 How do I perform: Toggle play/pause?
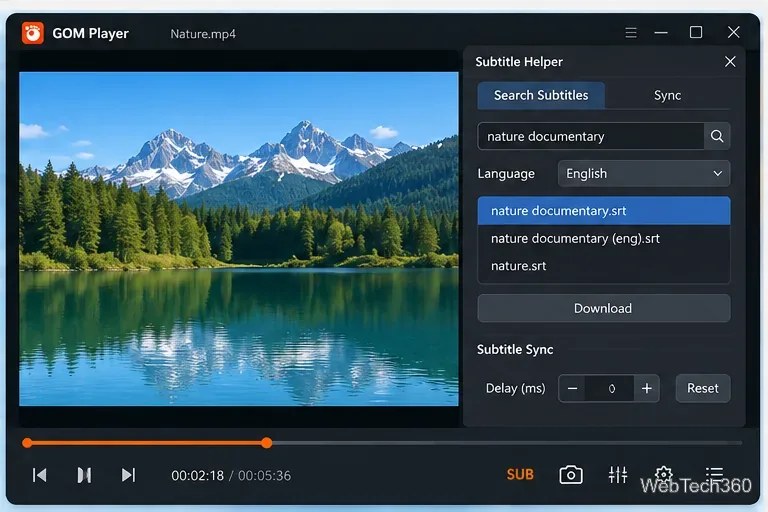click(84, 475)
